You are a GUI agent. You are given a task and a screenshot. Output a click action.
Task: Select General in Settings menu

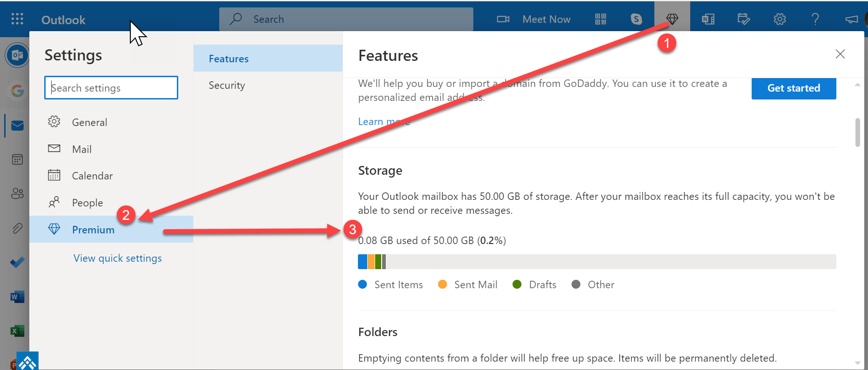point(111,122)
